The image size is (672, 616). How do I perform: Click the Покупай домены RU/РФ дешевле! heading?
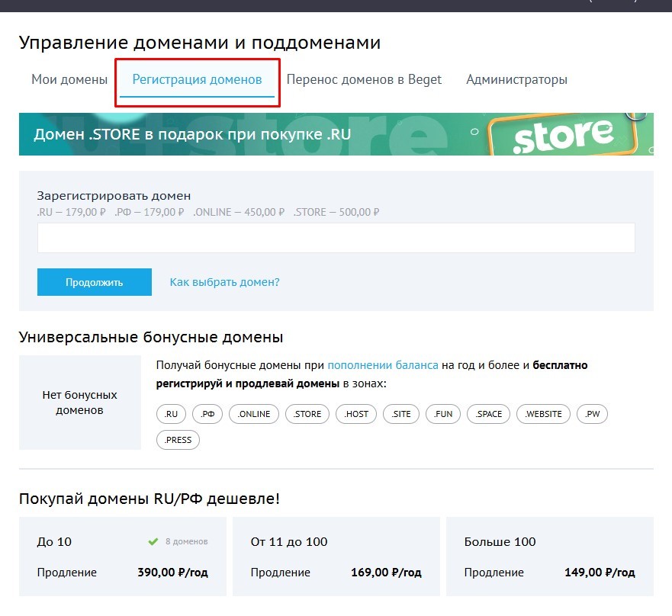point(150,499)
